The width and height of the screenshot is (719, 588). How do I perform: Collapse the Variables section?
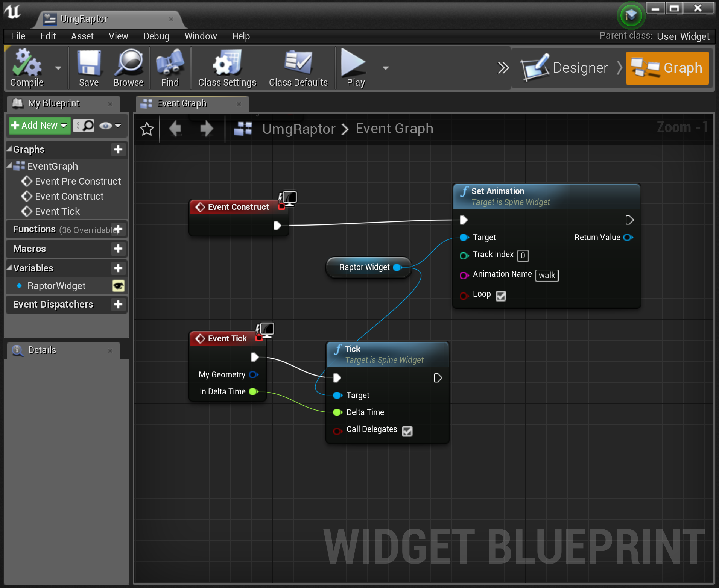[x=9, y=268]
